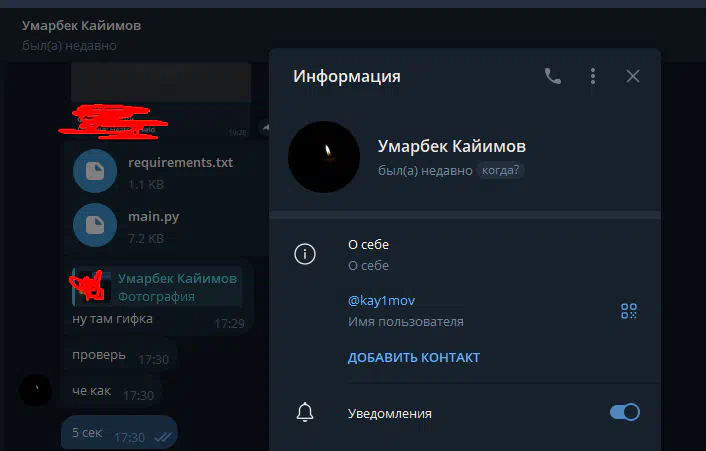Toggle the Уведомления notifications switch
This screenshot has height=451, width=706.
(625, 412)
